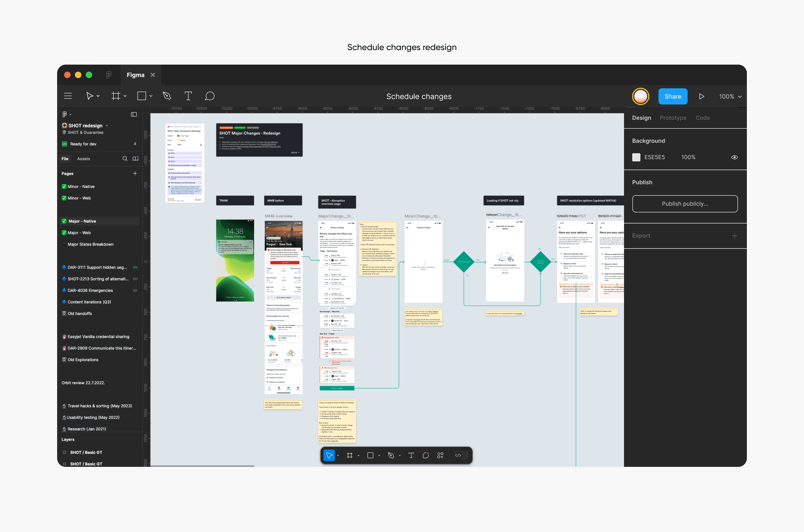804x532 pixels.
Task: Select the Pen tool in top toolbar
Action: [x=167, y=96]
